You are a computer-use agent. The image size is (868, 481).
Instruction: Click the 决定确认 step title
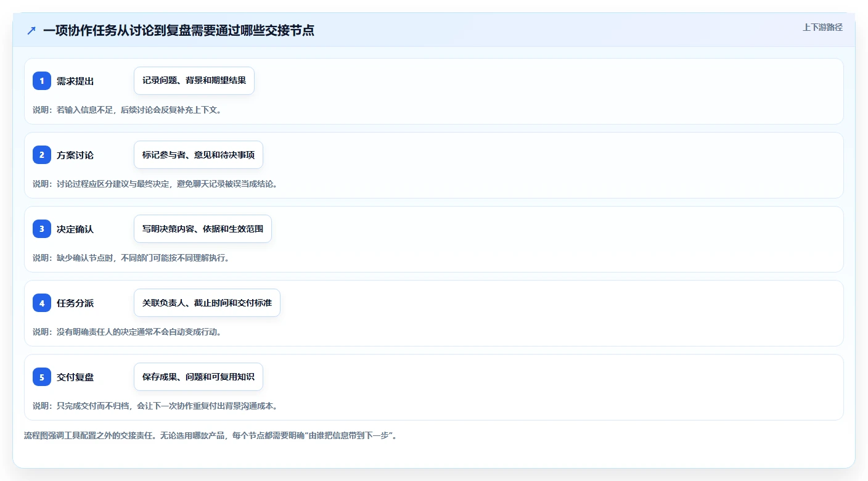(75, 229)
